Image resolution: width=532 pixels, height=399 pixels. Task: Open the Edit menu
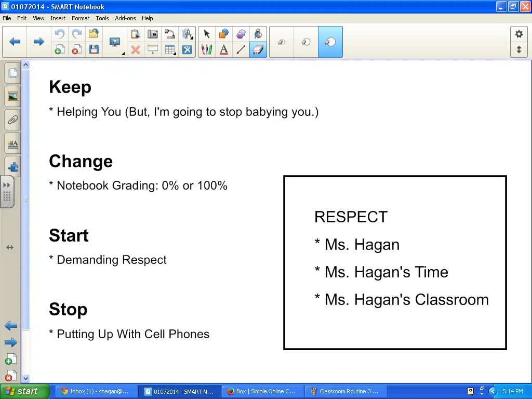[22, 18]
